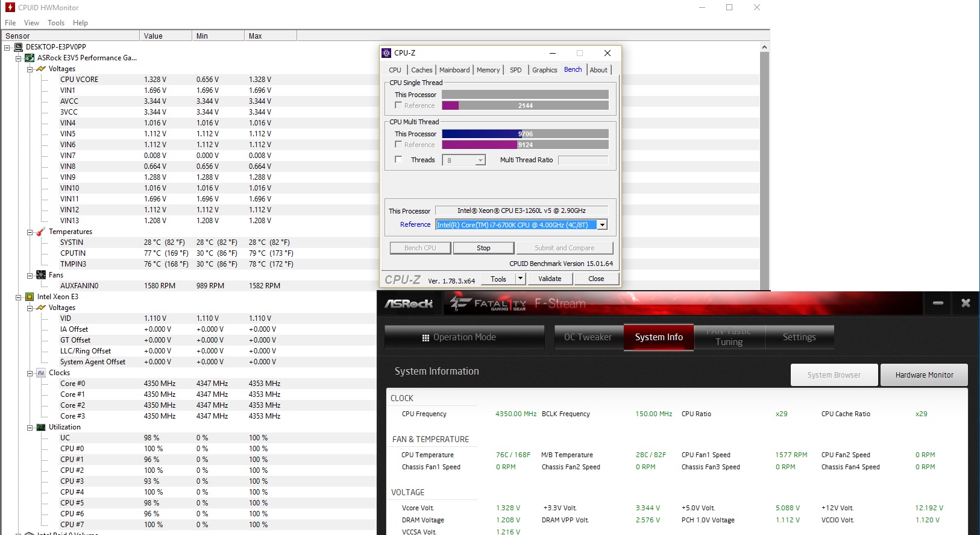
Task: Click the Multi Thread Ratio field
Action: 583,160
